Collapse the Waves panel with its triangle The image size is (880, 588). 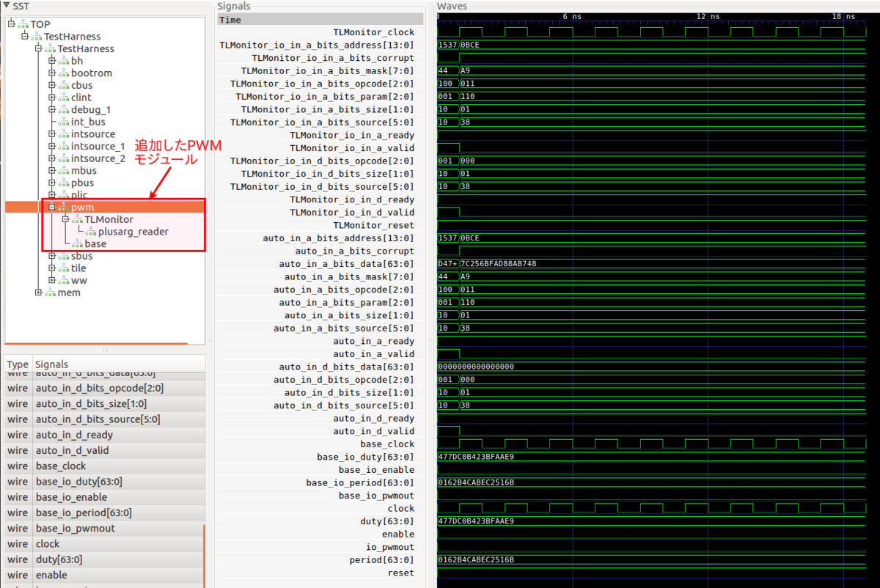pyautogui.click(x=441, y=6)
